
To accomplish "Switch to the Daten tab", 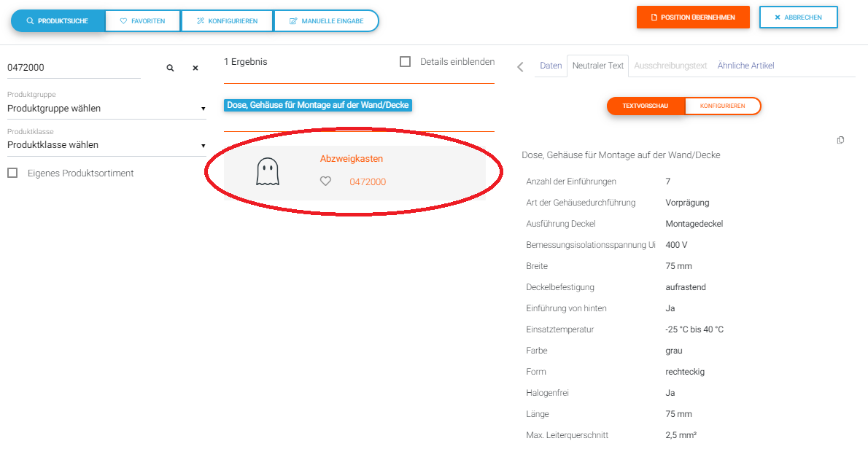I will (551, 66).
